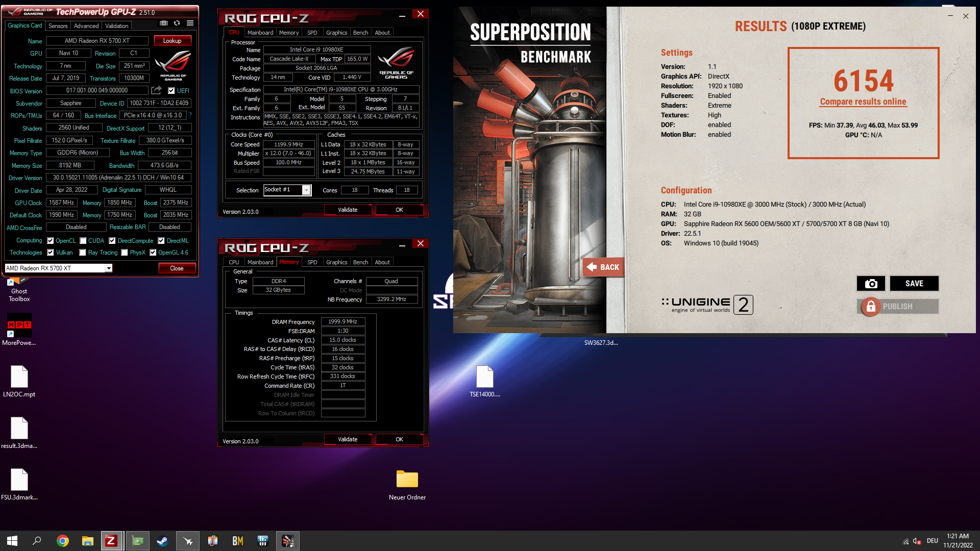This screenshot has height=551, width=980.
Task: Open Graphics tab in lower CPU-Z window
Action: 336,262
